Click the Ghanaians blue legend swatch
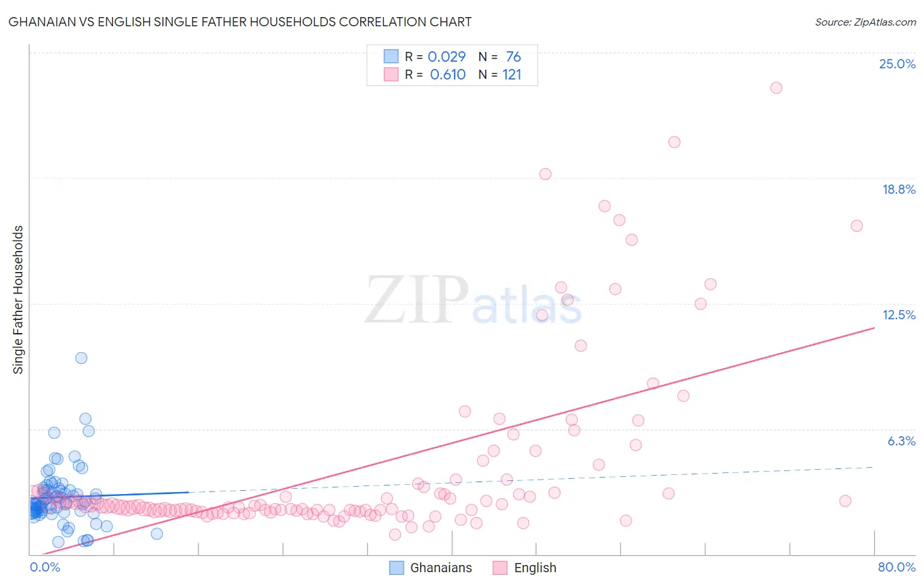The width and height of the screenshot is (924, 586). coord(396,568)
